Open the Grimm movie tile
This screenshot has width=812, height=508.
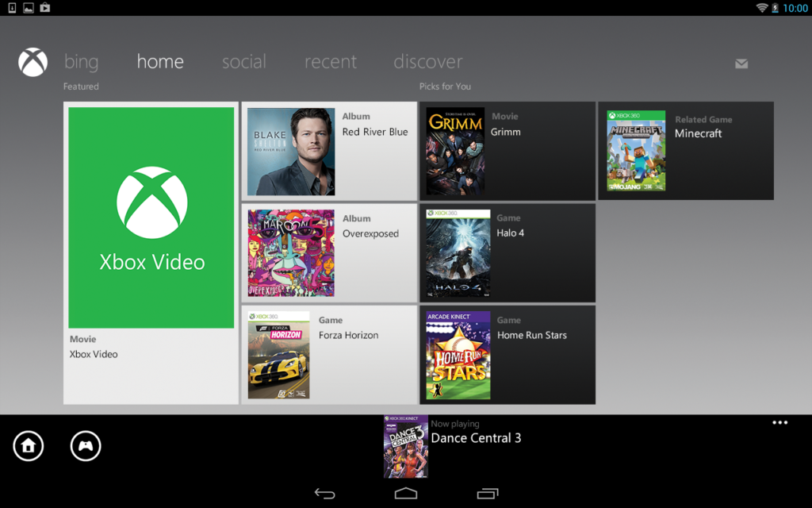pyautogui.click(x=507, y=151)
